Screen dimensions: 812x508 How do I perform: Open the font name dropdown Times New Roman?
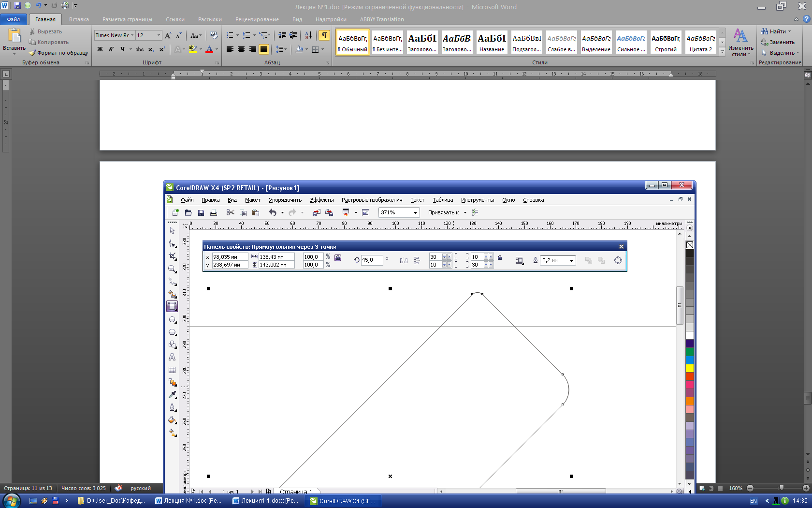click(x=132, y=35)
